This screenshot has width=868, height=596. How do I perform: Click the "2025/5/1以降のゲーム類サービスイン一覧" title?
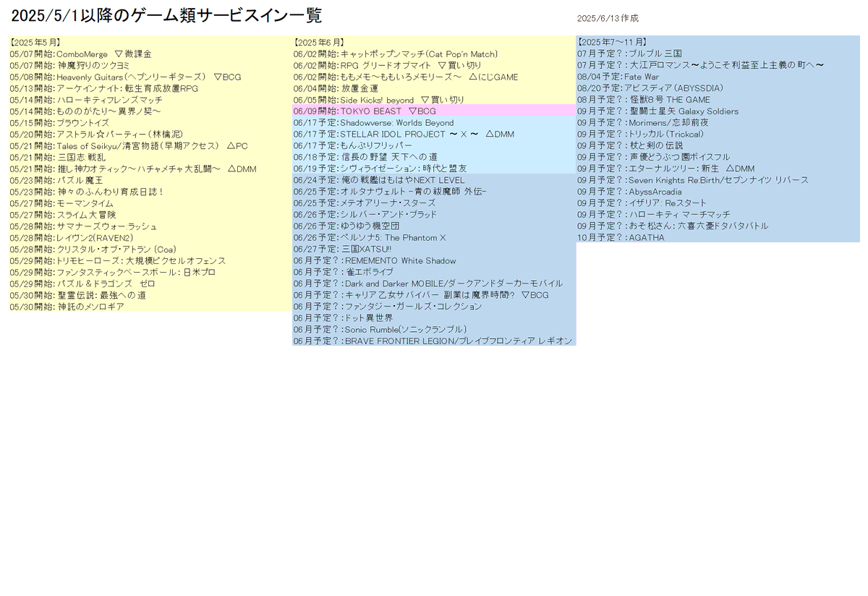(x=166, y=16)
